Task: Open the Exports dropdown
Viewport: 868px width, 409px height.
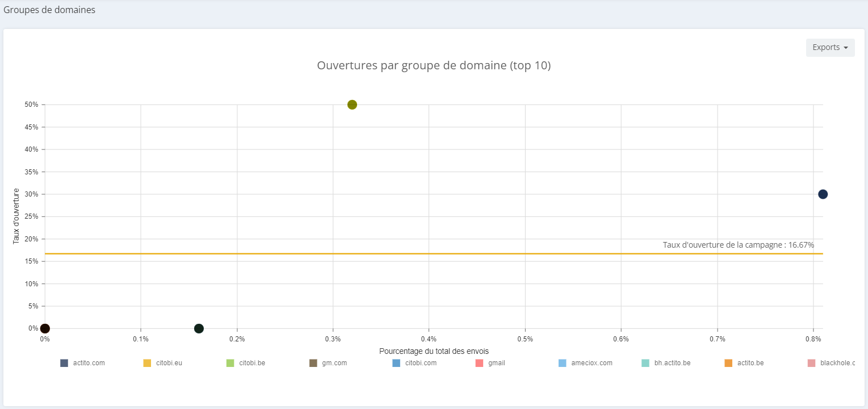Action: click(x=830, y=48)
